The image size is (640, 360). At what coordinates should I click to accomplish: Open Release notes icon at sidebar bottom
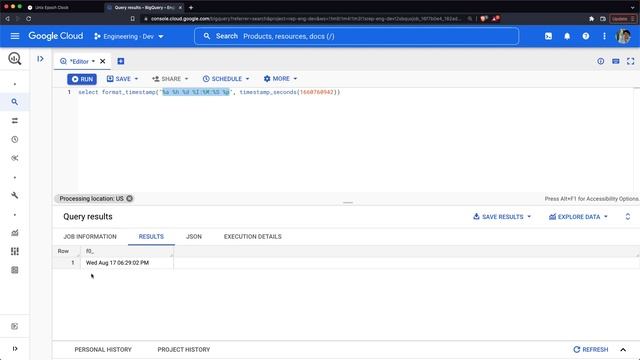point(15,326)
